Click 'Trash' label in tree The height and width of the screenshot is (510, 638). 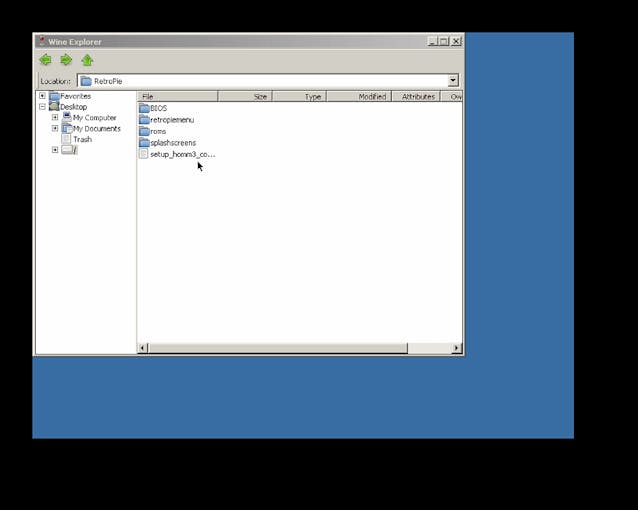[83, 139]
